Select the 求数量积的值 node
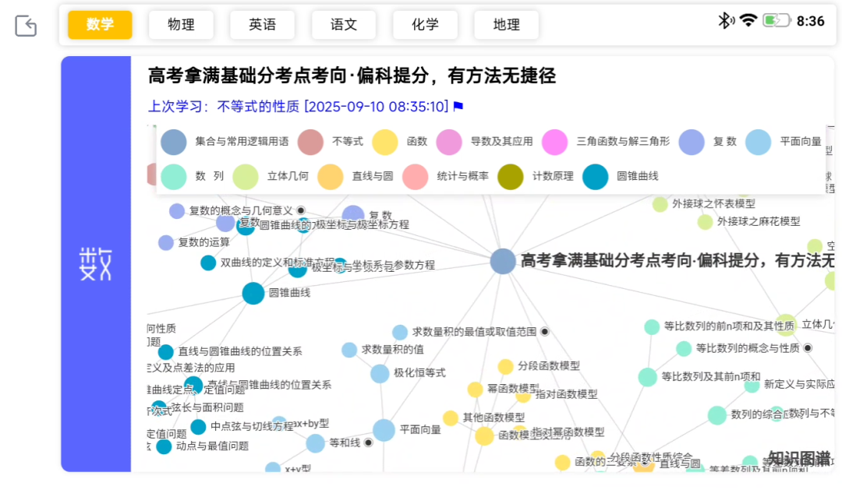The image size is (842, 504). [349, 350]
